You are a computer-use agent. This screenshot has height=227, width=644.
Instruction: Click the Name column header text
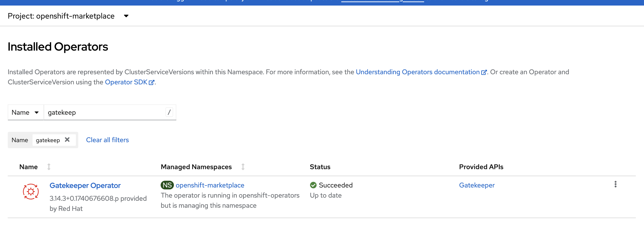click(x=28, y=167)
